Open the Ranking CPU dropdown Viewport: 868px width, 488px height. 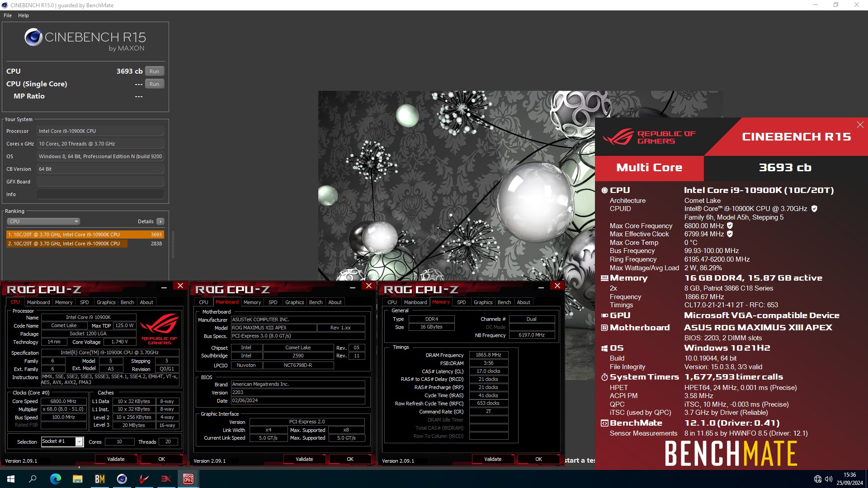pyautogui.click(x=43, y=221)
